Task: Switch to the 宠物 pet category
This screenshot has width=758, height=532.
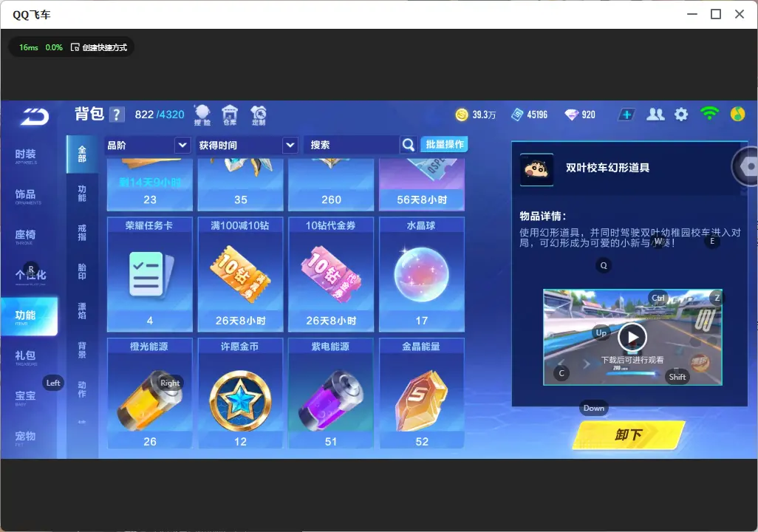Action: 26,437
